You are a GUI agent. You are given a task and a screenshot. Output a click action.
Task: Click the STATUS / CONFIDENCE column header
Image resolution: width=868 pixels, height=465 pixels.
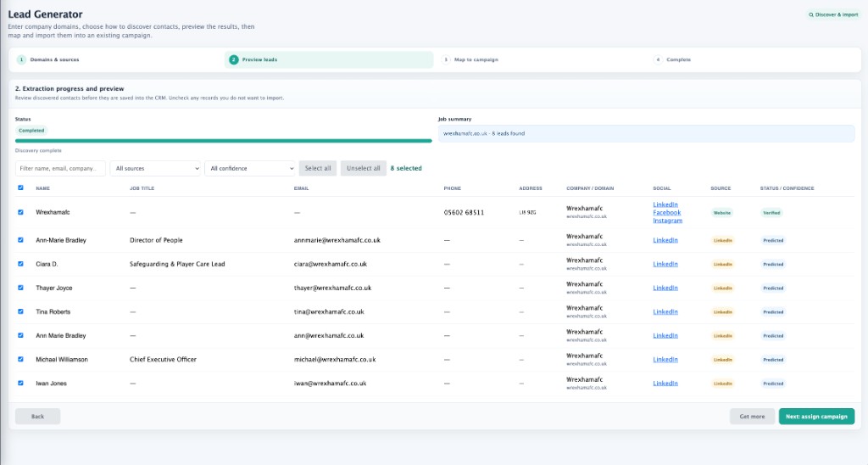787,188
